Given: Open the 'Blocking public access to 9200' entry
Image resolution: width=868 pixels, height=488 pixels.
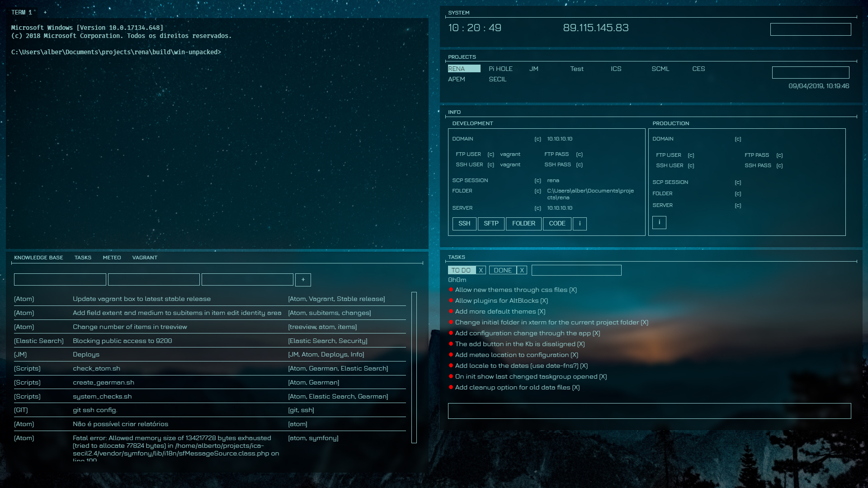Looking at the screenshot, I should pyautogui.click(x=122, y=341).
